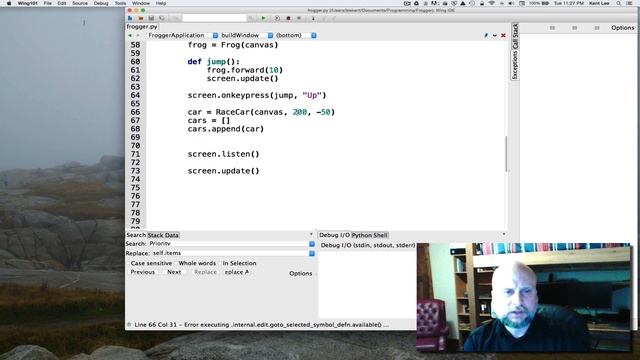Click the def jump(): code line
The height and width of the screenshot is (360, 640).
click(x=213, y=62)
